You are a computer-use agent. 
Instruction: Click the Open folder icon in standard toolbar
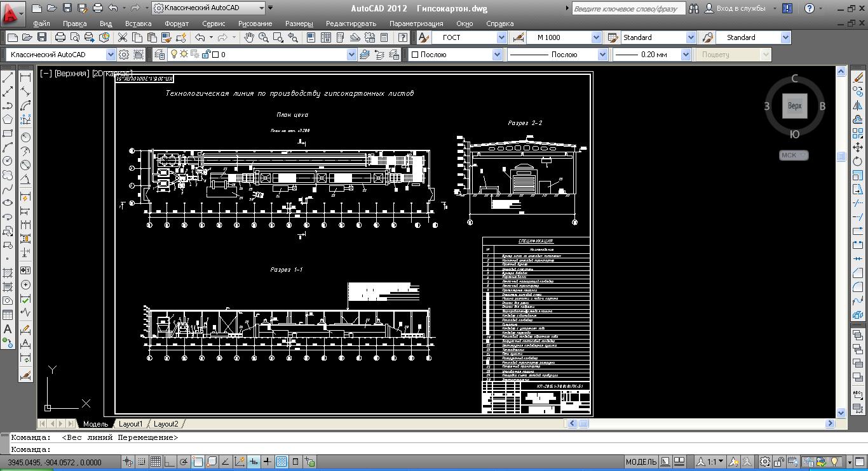[27, 37]
